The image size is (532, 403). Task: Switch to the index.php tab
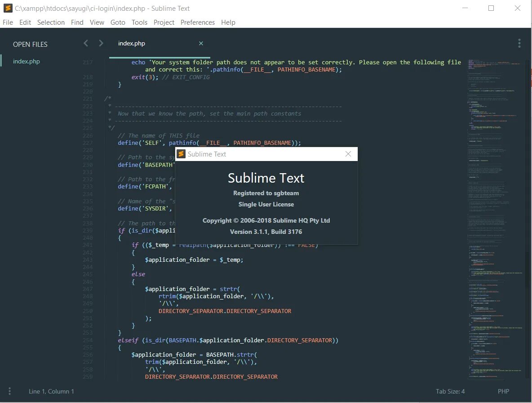tap(132, 44)
